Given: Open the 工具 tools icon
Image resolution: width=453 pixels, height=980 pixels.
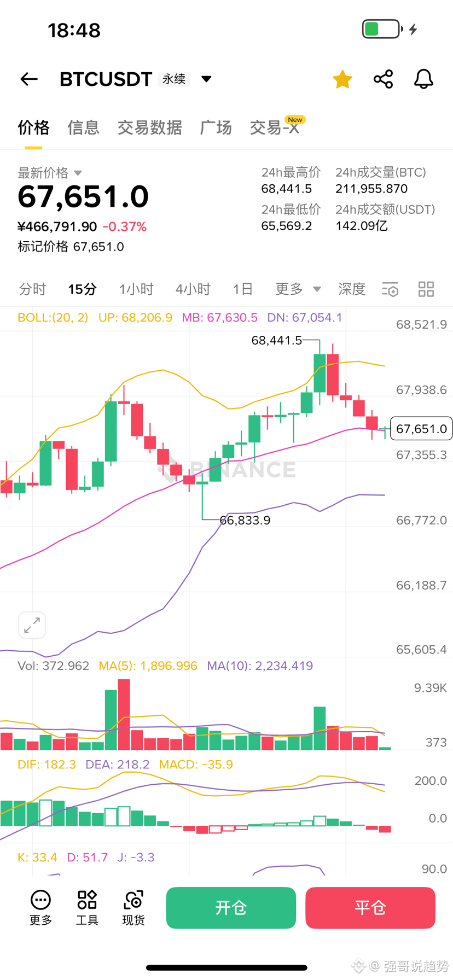Looking at the screenshot, I should click(x=87, y=907).
